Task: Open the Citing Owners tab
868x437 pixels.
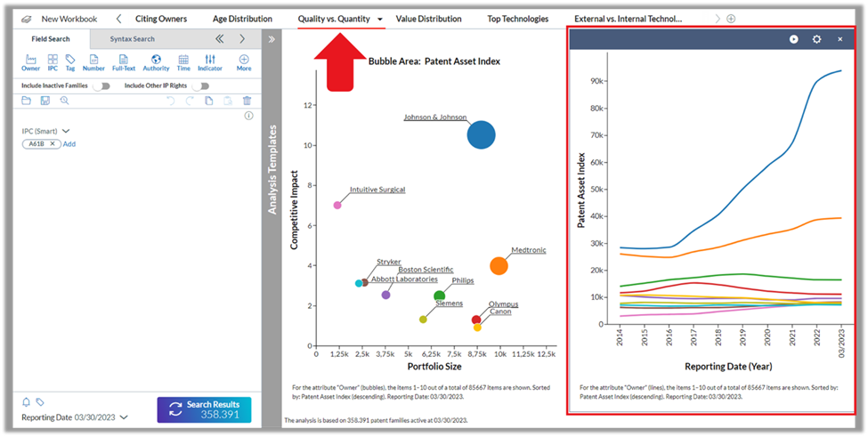Action: pyautogui.click(x=161, y=19)
